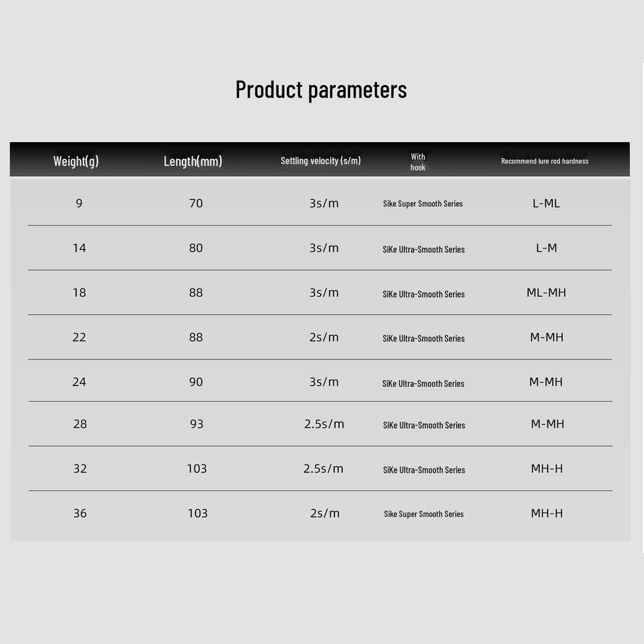This screenshot has height=644, width=644.
Task: Click the weight value 9 cell
Action: point(79,203)
